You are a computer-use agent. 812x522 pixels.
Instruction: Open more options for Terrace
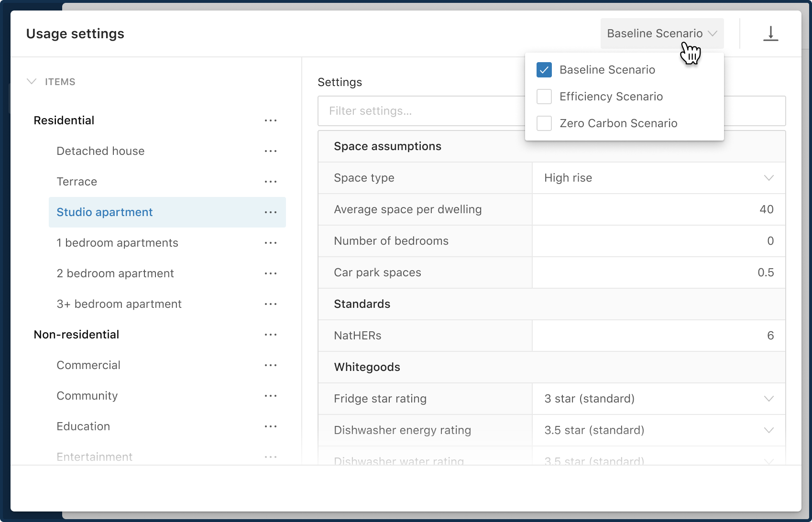pyautogui.click(x=271, y=182)
